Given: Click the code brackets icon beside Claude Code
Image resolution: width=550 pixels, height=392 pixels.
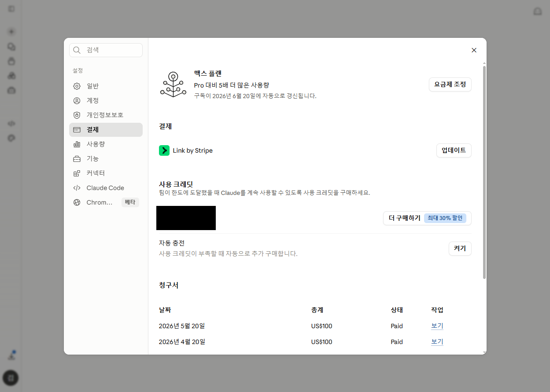Looking at the screenshot, I should point(77,188).
